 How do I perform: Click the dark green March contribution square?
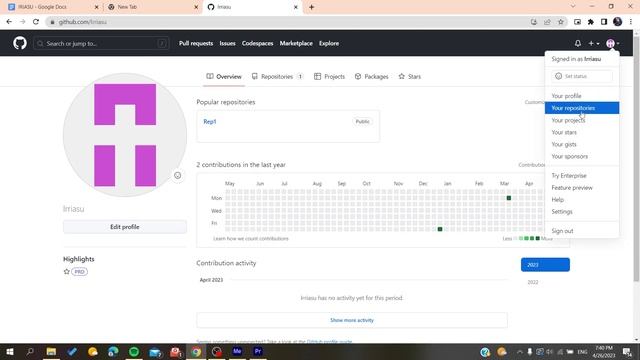point(509,198)
